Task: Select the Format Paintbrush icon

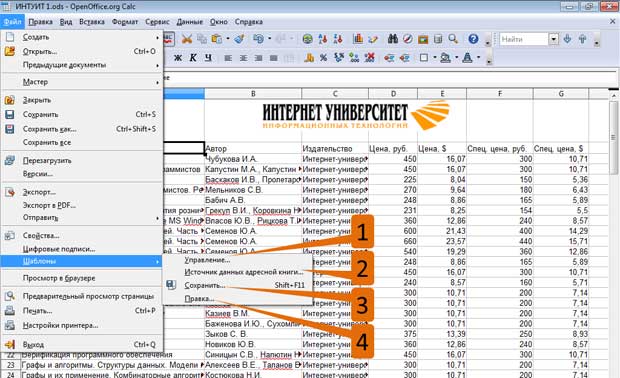Action: [x=239, y=39]
